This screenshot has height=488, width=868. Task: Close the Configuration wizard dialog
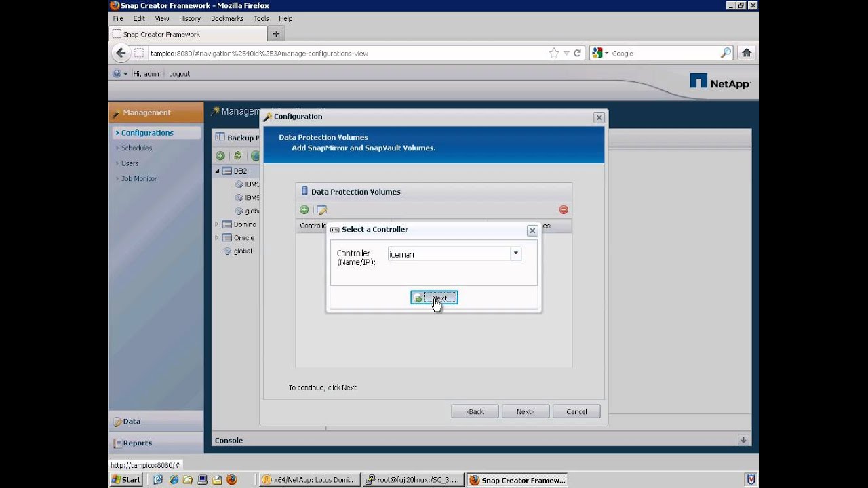(599, 117)
